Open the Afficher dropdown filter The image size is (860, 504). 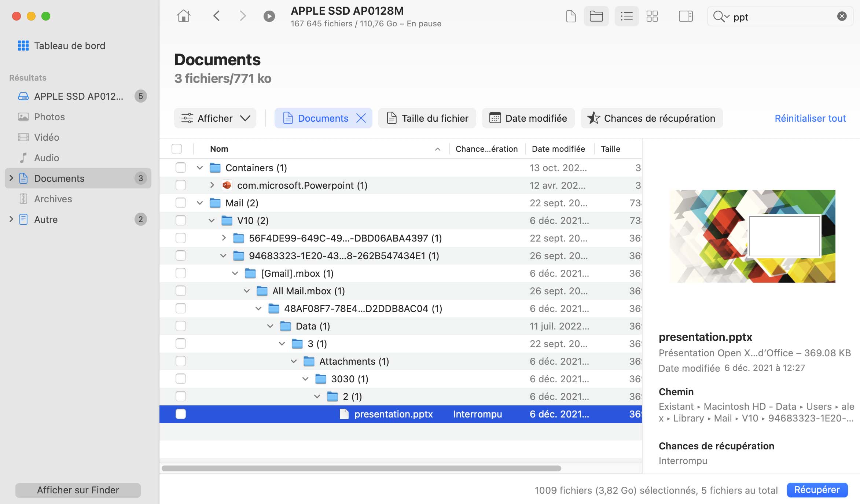click(x=215, y=118)
